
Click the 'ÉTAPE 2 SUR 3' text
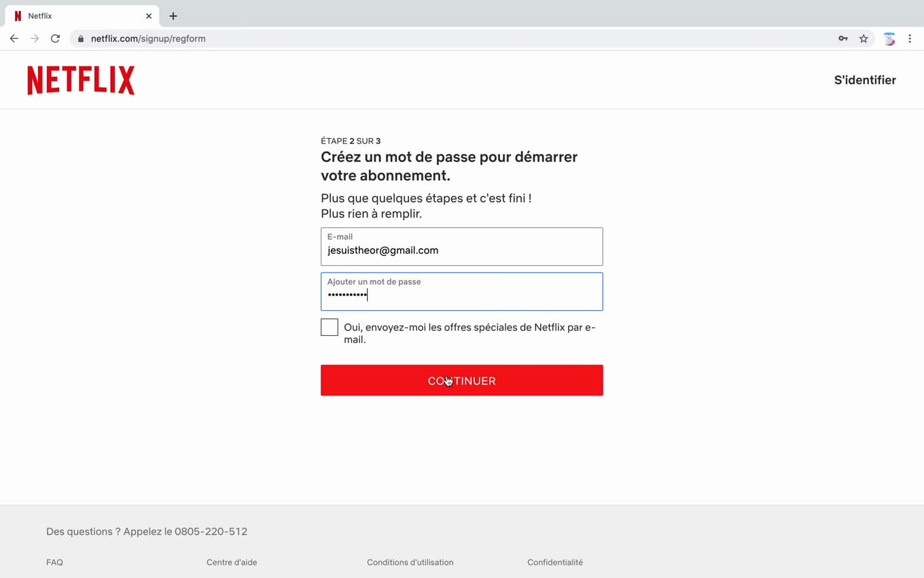(x=351, y=141)
